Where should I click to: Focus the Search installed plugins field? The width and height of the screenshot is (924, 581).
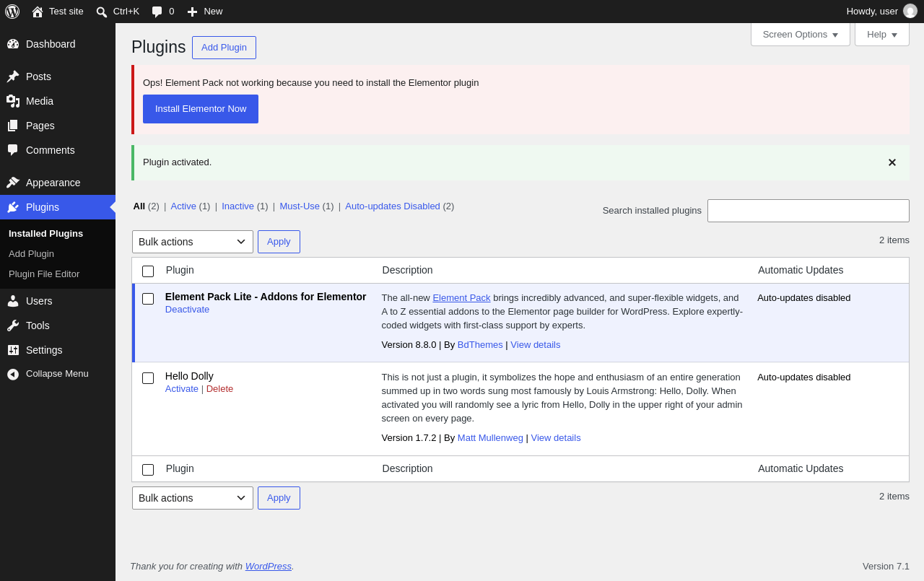(808, 211)
